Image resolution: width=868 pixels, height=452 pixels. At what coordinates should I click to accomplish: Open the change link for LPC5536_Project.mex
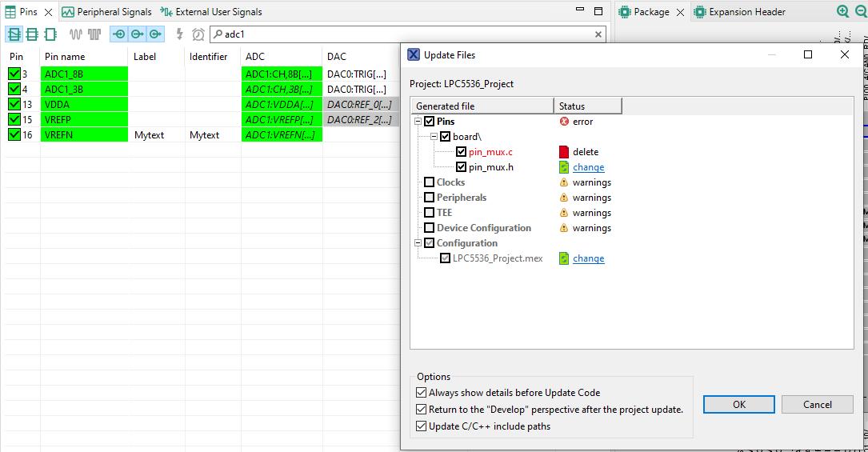point(589,258)
